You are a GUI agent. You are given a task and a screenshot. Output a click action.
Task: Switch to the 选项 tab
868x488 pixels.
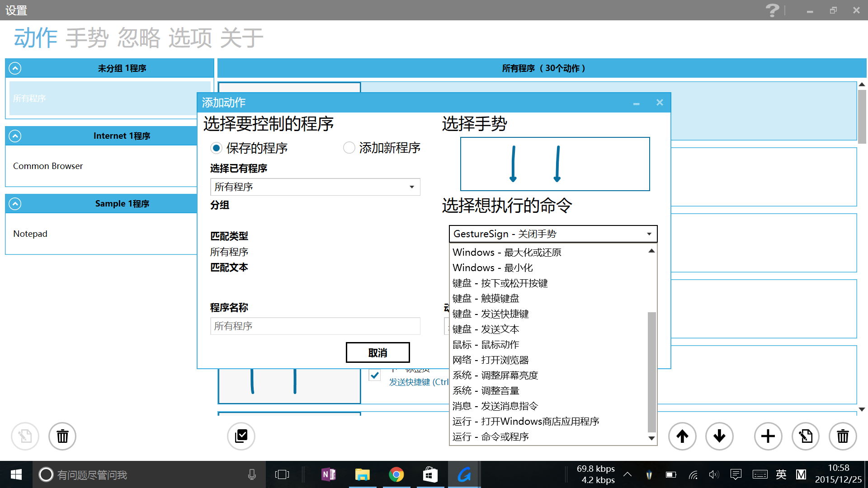(190, 38)
